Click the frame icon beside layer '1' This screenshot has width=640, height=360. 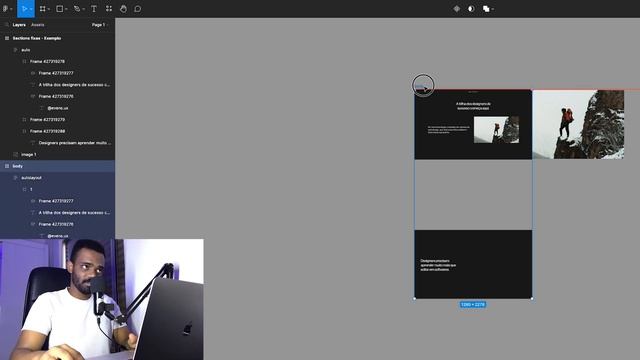[24, 189]
